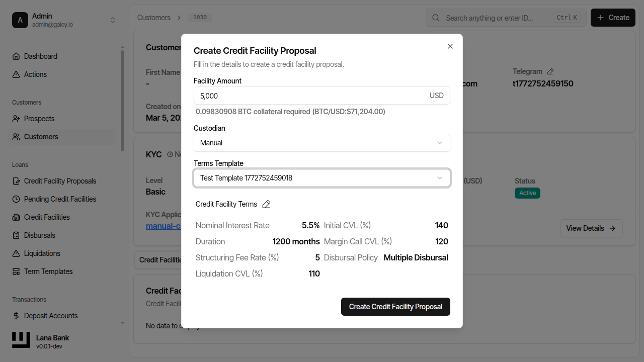Select Disbursals from the Loans section

(x=40, y=235)
